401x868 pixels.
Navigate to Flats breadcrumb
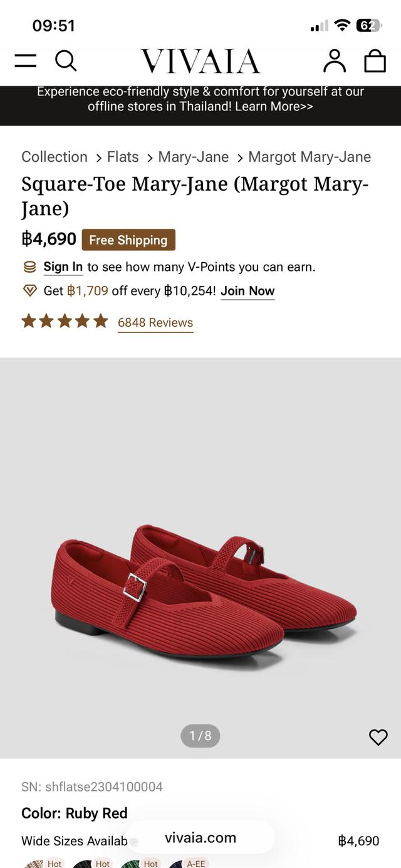pos(123,157)
